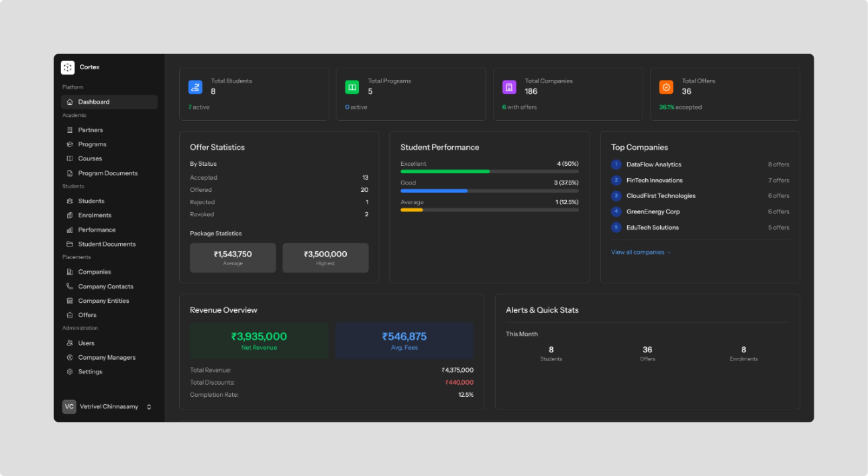Click the Settings gear icon in sidebar

[x=70, y=372]
